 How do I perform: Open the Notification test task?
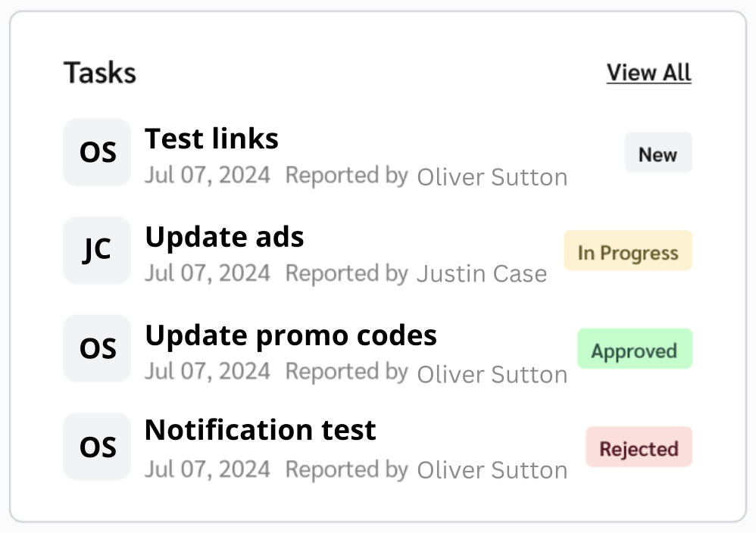[x=261, y=429]
